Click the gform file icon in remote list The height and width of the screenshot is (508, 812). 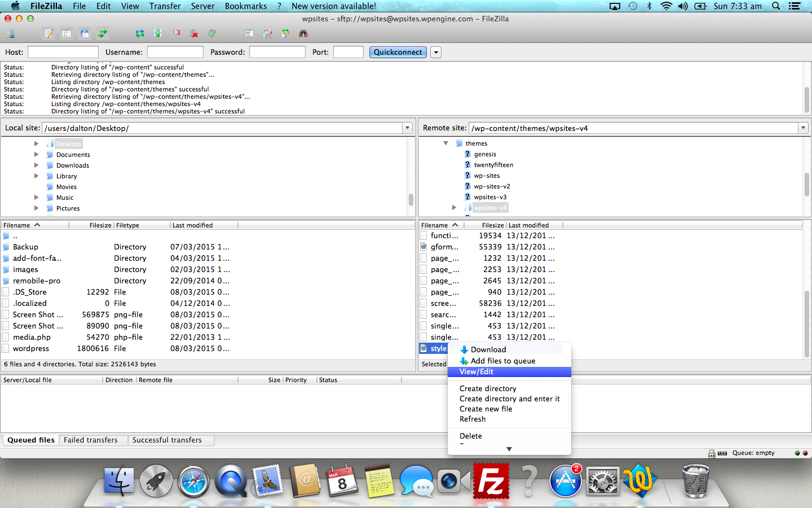point(423,247)
